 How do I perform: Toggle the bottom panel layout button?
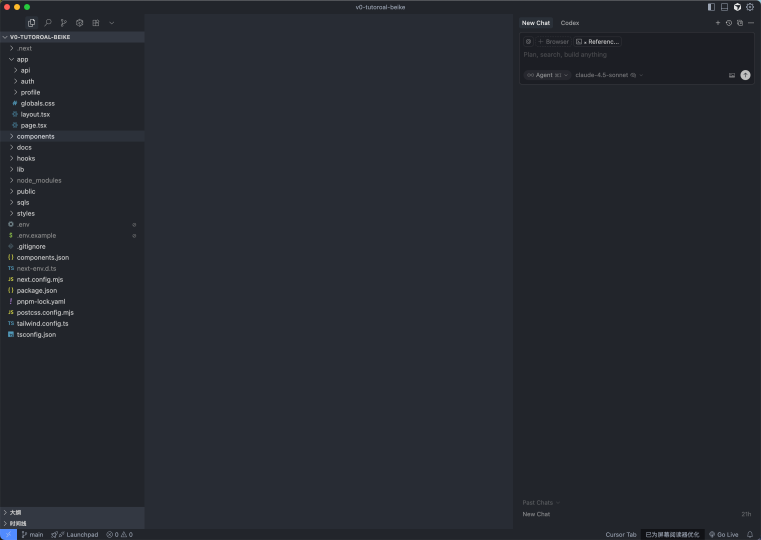pyautogui.click(x=724, y=7)
